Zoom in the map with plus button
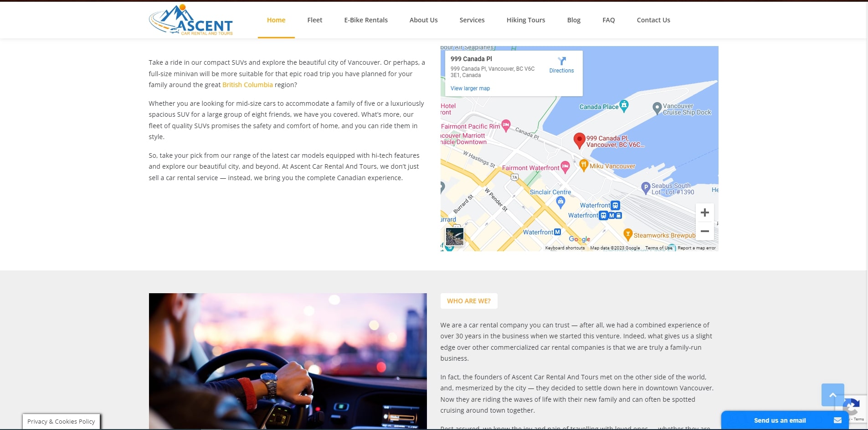The image size is (868, 430). (x=704, y=212)
